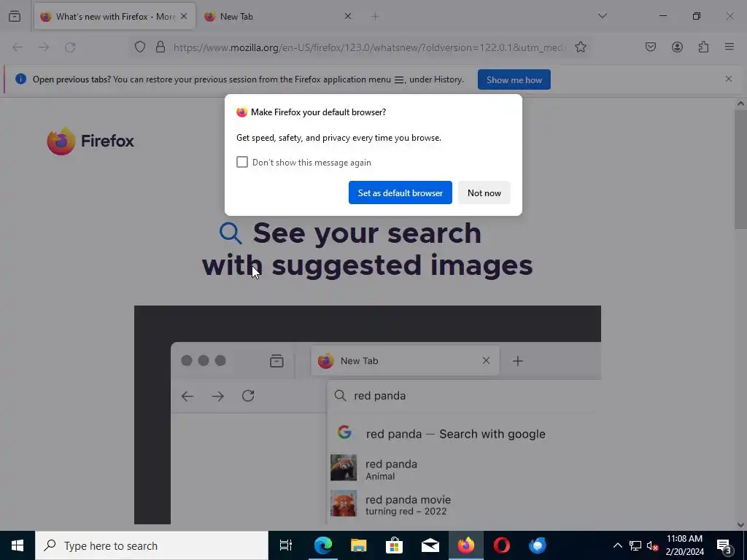
Task: Open Thunderbird from taskbar
Action: tap(538, 545)
